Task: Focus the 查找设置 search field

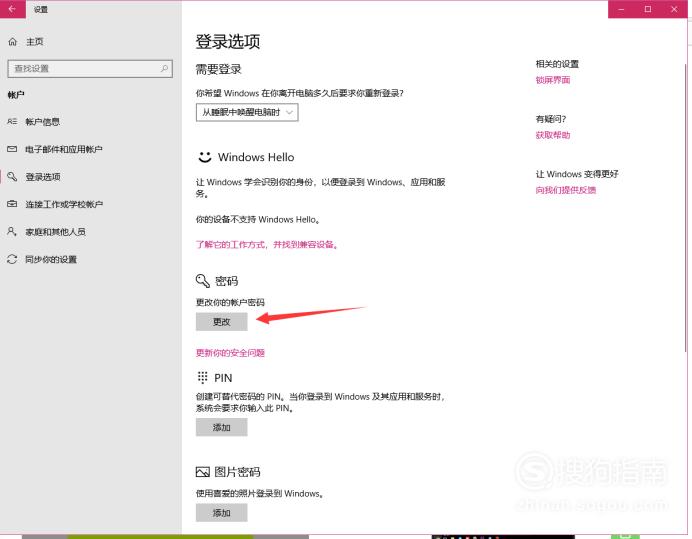Action: coord(90,69)
